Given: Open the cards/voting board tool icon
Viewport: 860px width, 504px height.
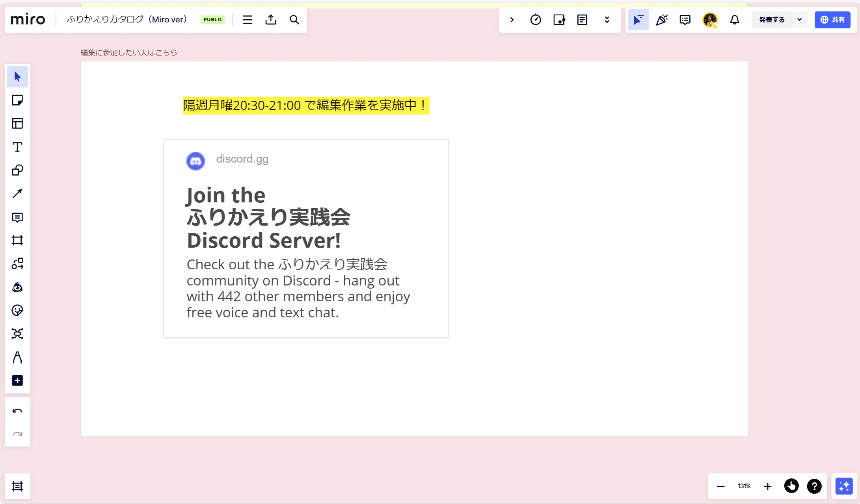Looking at the screenshot, I should [559, 20].
